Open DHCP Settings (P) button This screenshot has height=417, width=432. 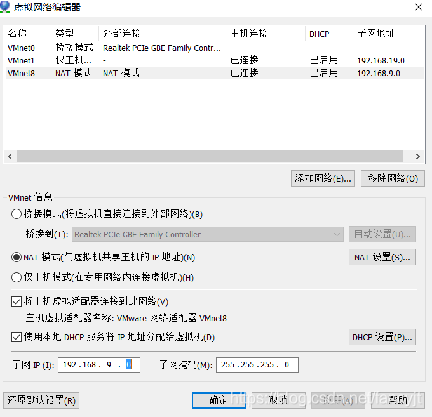point(382,337)
